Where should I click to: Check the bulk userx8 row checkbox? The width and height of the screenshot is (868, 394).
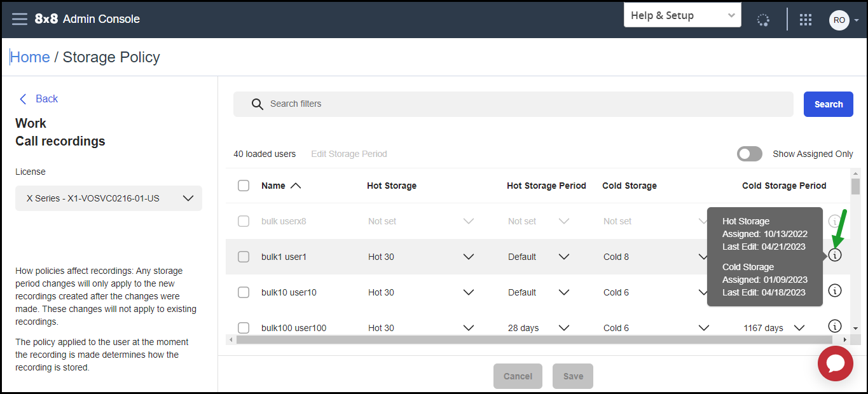[244, 221]
